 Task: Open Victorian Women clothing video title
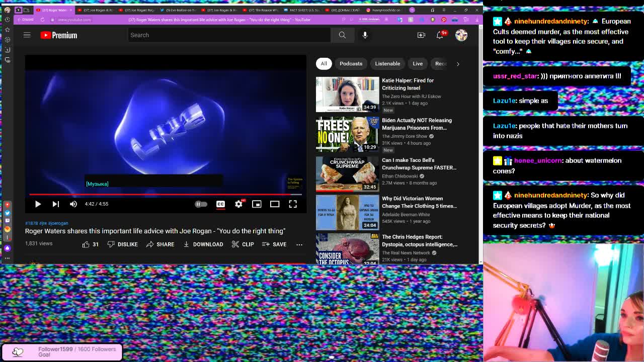point(419,202)
